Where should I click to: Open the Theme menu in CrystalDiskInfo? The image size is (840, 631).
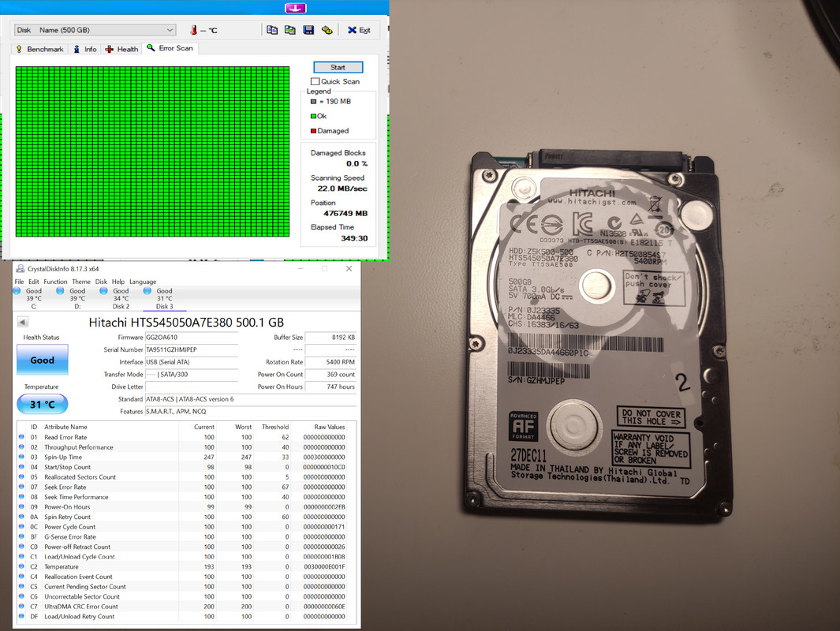tap(81, 282)
